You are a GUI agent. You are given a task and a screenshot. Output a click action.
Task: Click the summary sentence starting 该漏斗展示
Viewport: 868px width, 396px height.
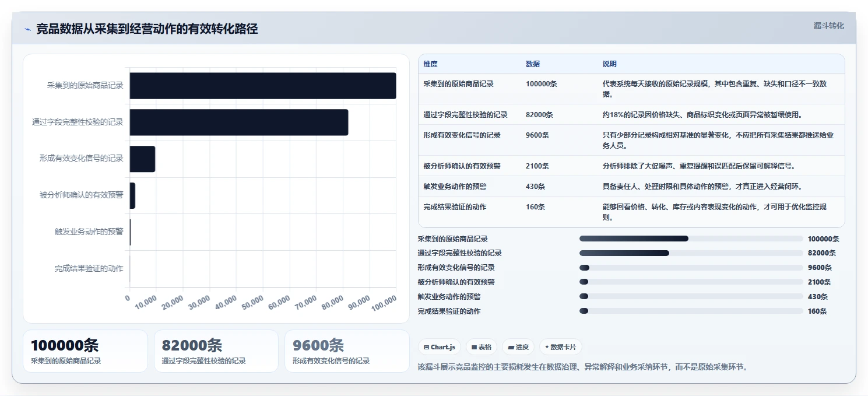583,367
